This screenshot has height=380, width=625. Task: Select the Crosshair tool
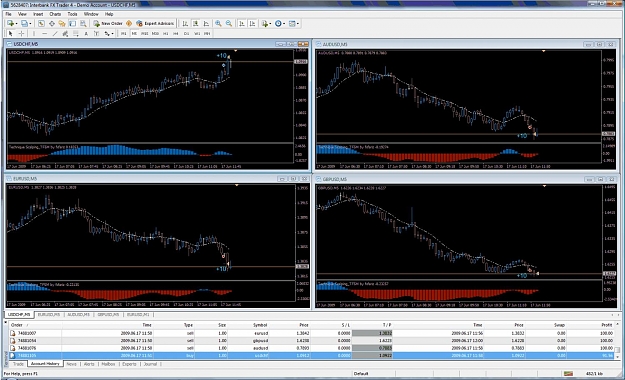21,33
